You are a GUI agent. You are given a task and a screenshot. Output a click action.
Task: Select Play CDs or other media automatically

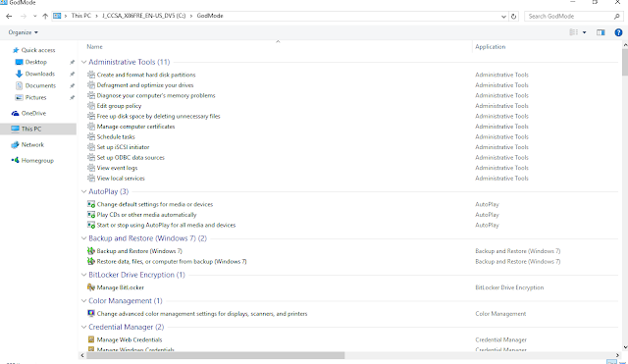146,215
